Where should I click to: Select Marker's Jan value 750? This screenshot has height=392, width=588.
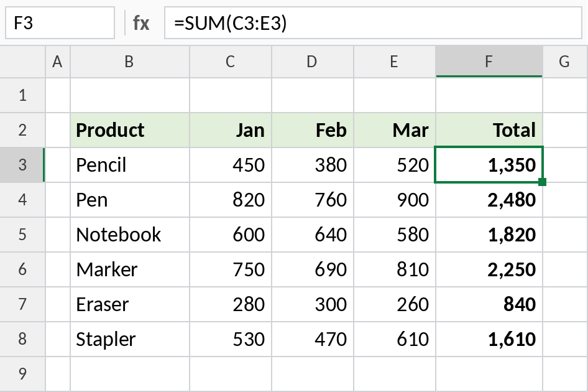231,269
